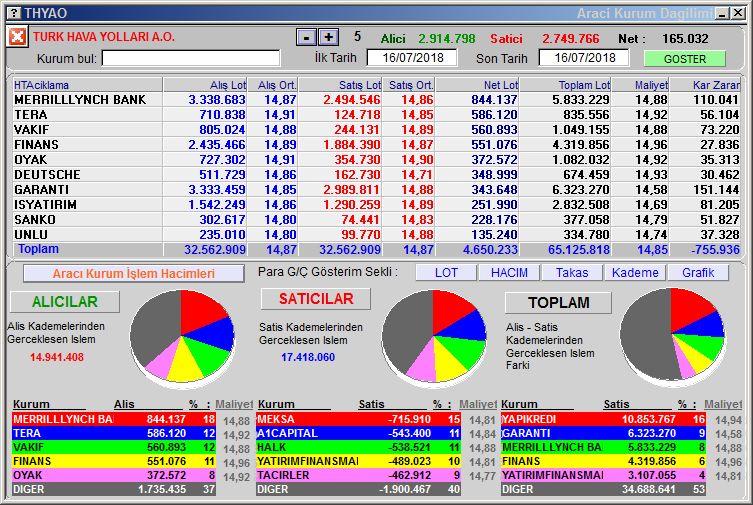Select the TERA row in main table

click(376, 114)
